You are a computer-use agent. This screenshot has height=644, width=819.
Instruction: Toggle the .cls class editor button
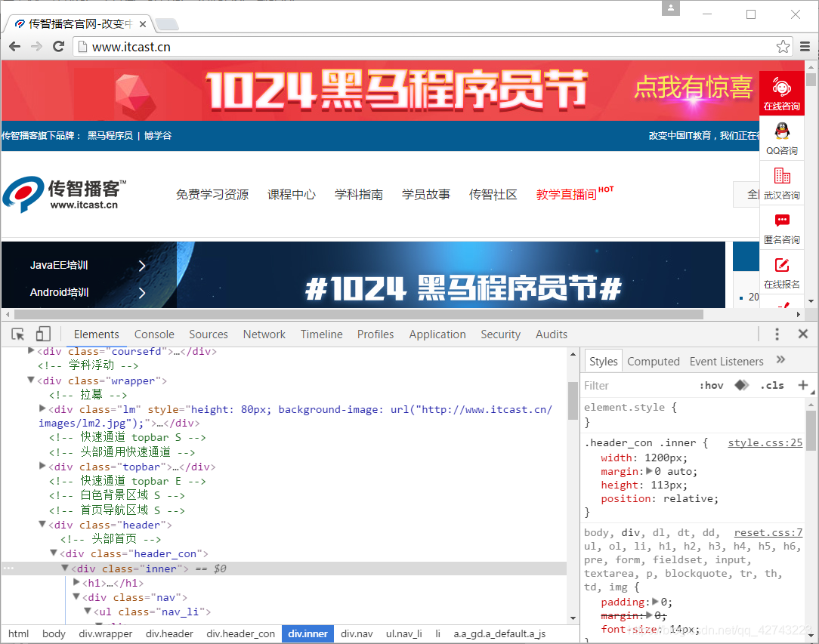pos(771,386)
